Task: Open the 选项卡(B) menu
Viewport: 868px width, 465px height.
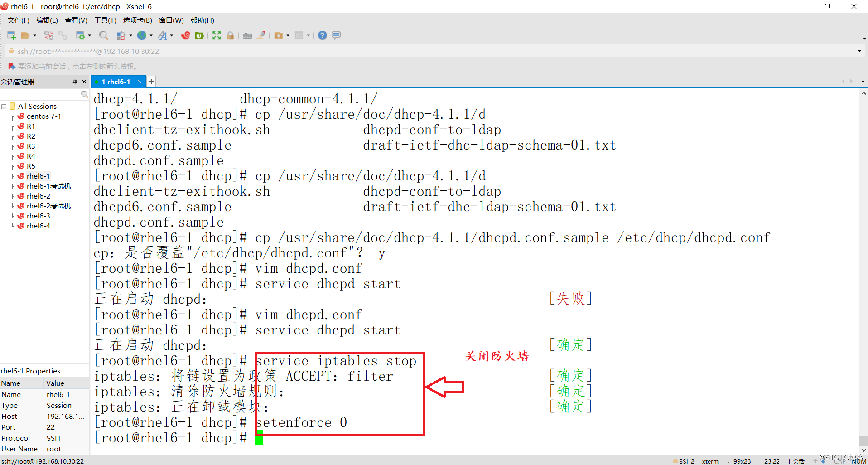Action: 138,20
